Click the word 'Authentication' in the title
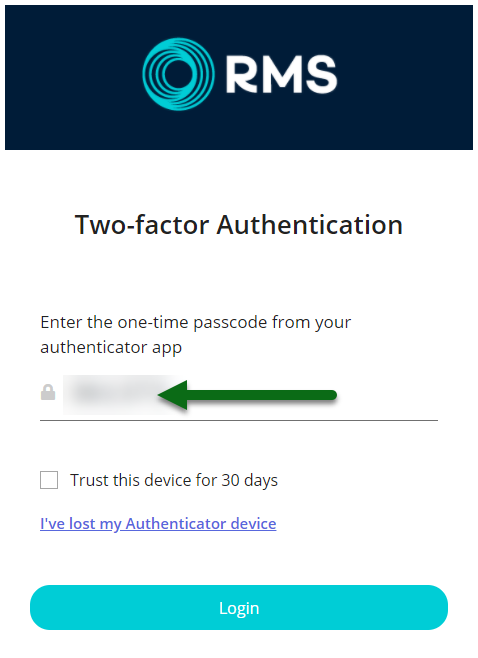Screen dimensions: 478x658 coord(310,225)
